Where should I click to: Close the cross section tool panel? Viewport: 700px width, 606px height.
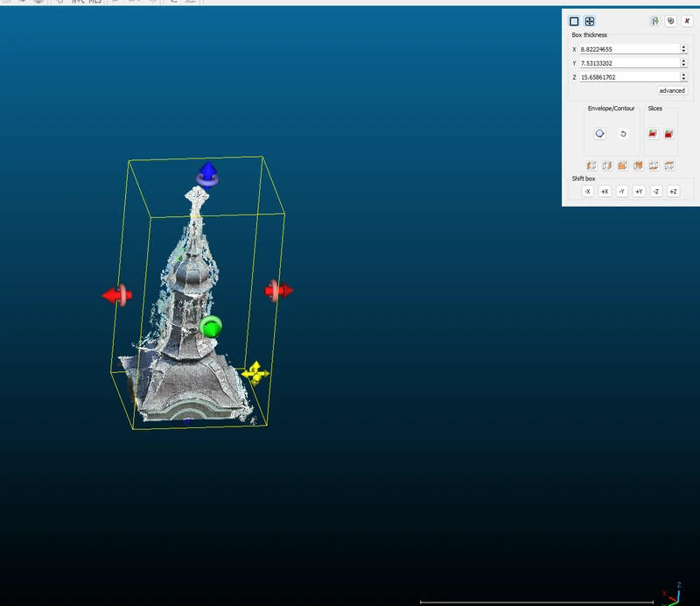click(x=687, y=21)
